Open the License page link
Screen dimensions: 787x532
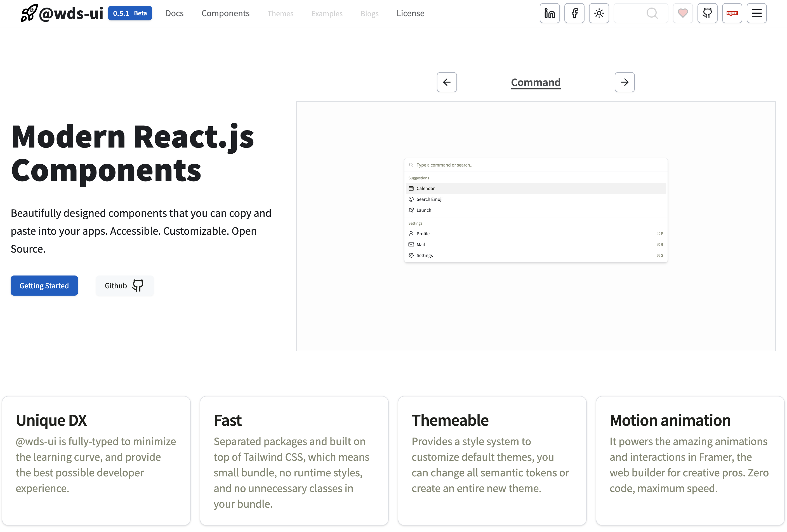pyautogui.click(x=411, y=13)
